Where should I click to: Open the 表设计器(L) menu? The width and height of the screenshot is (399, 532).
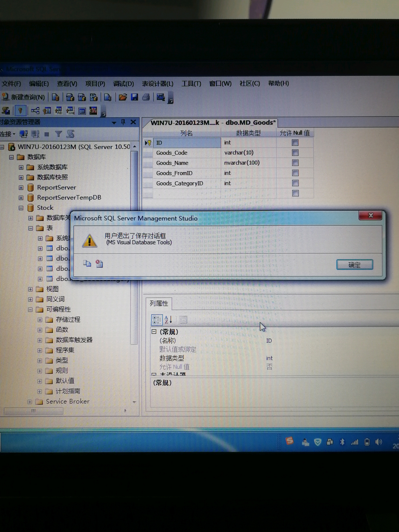[158, 84]
